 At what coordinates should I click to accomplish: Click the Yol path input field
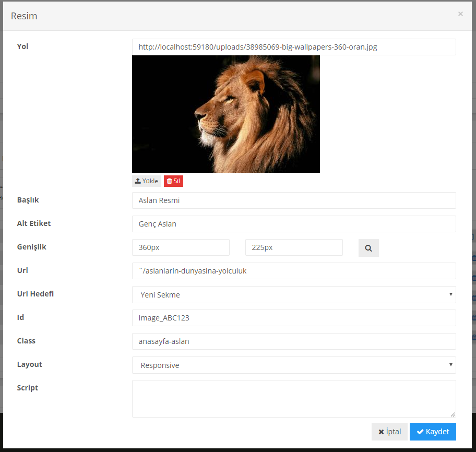[x=294, y=47]
